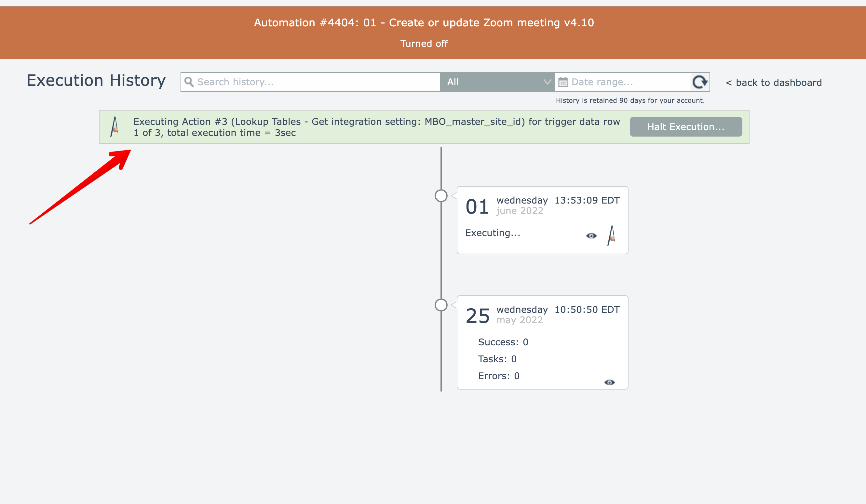The width and height of the screenshot is (866, 504).
Task: Click the Automation #4404 title header
Action: (424, 23)
